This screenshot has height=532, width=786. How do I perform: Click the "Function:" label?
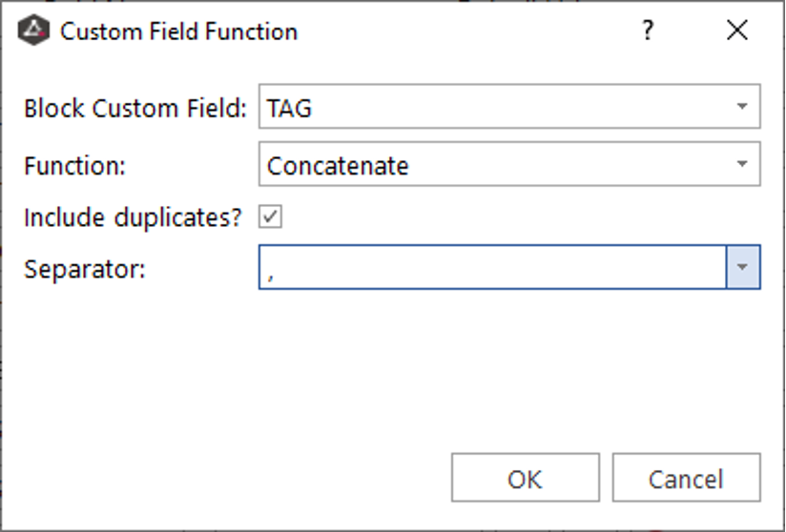click(74, 165)
